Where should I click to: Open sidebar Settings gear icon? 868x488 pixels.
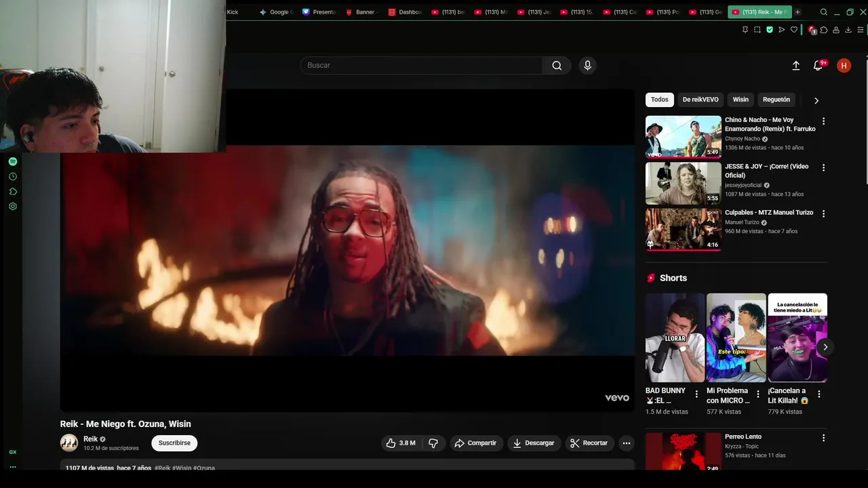12,206
